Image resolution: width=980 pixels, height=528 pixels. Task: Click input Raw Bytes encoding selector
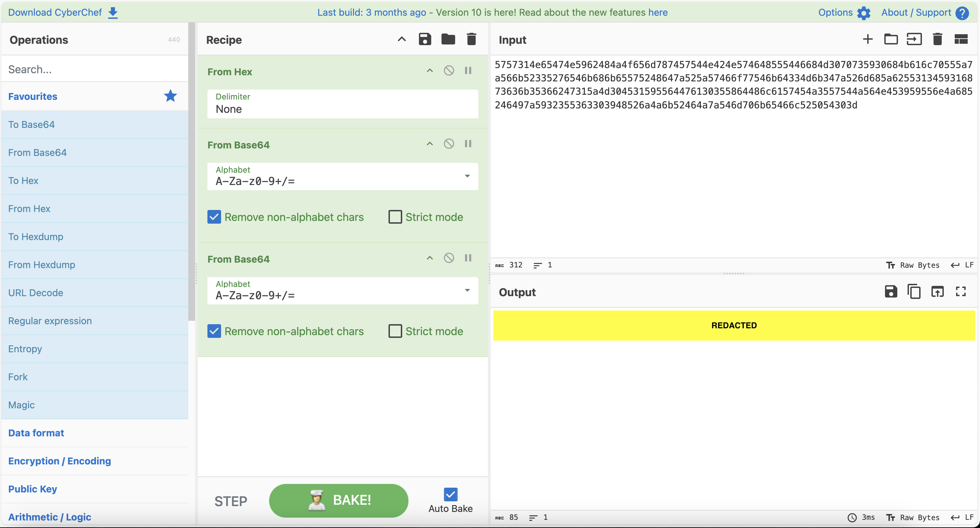[913, 265]
